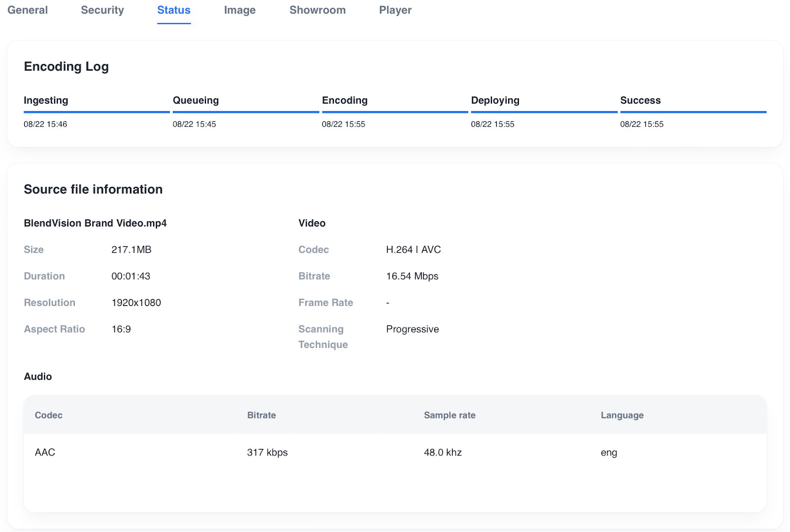Click the Success stage indicator
This screenshot has height=532, width=790.
coord(640,100)
